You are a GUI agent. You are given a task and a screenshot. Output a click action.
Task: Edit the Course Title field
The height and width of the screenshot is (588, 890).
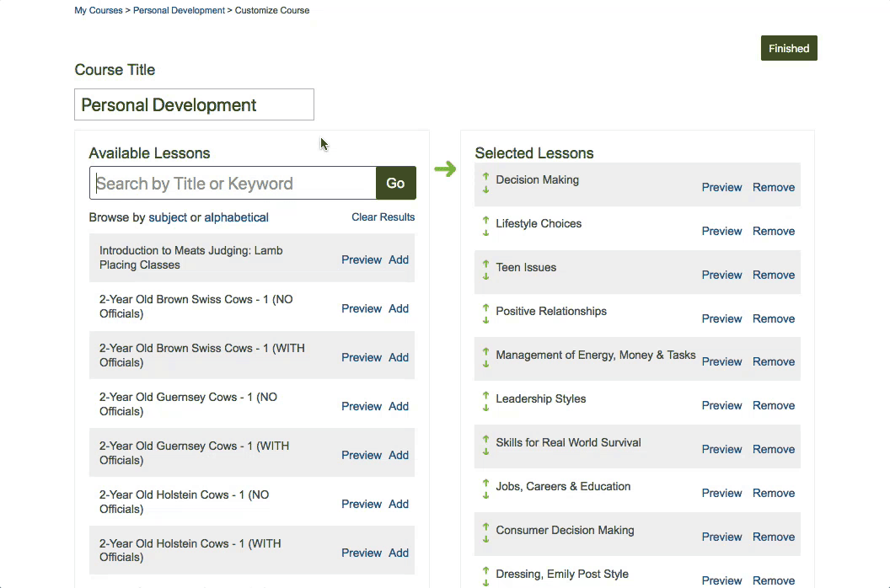[194, 104]
